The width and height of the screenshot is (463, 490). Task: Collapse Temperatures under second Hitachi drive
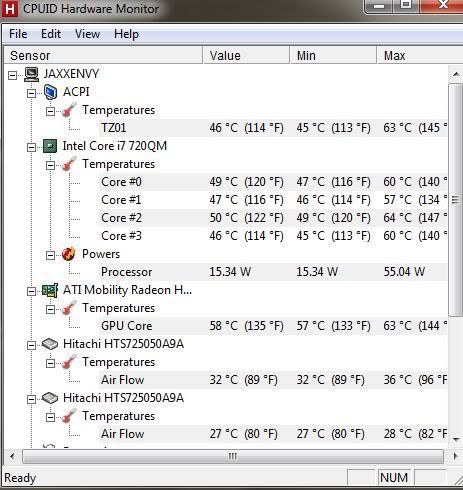50,417
